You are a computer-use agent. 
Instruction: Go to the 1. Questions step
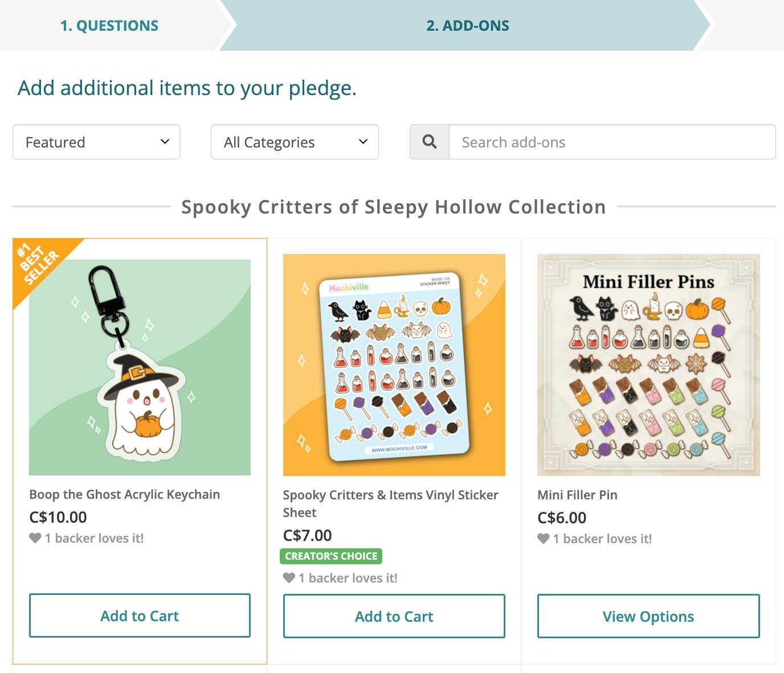tap(109, 26)
